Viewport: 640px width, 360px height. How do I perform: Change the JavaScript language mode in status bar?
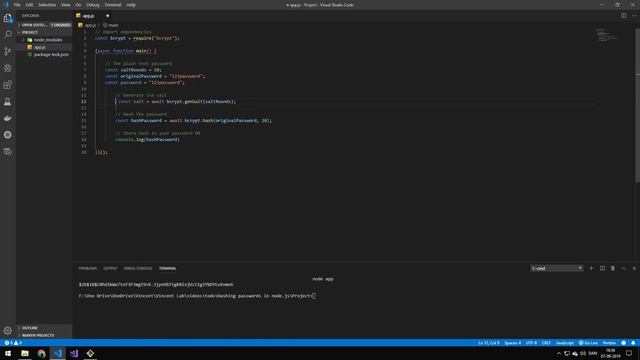(x=565, y=343)
